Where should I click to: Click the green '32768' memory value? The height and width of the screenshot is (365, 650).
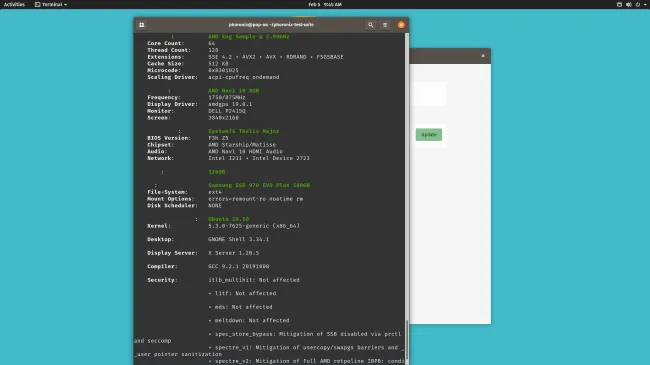(217, 172)
